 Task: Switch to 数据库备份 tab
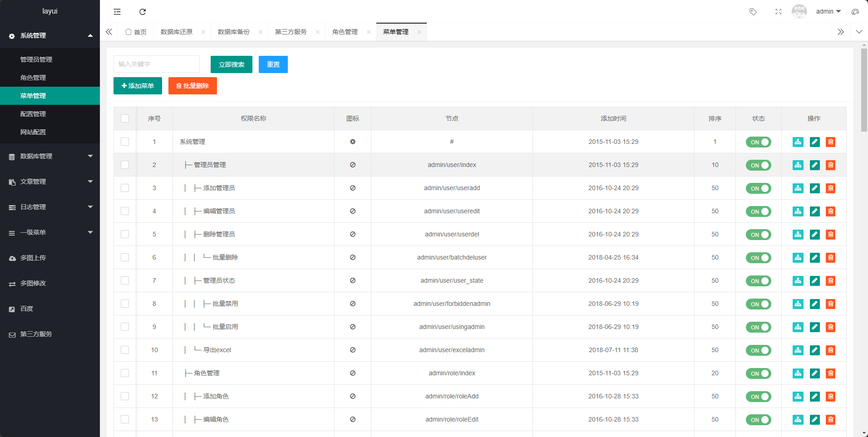coord(234,32)
